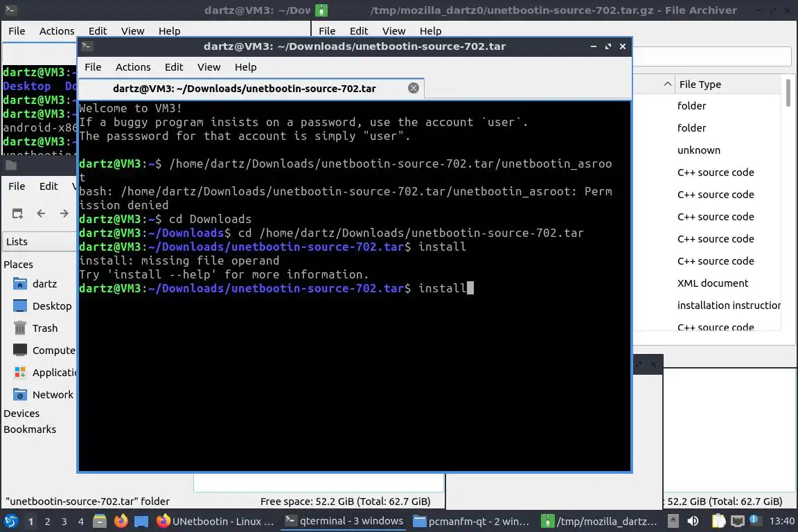The image size is (798, 532).
Task: Click the dartz home folder icon
Action: [x=20, y=283]
